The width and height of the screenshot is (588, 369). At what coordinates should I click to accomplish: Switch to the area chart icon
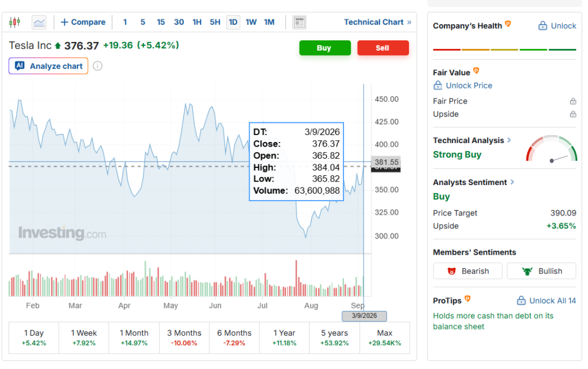point(39,22)
